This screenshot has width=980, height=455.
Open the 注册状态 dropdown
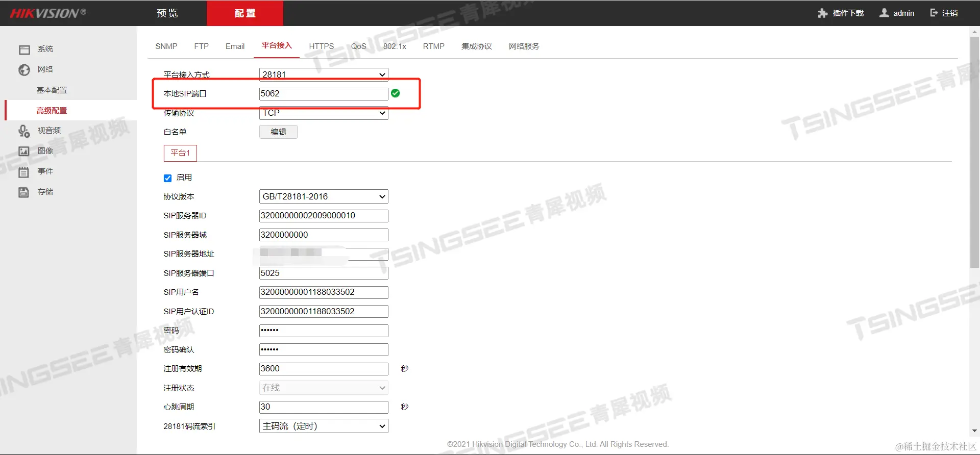coord(324,388)
